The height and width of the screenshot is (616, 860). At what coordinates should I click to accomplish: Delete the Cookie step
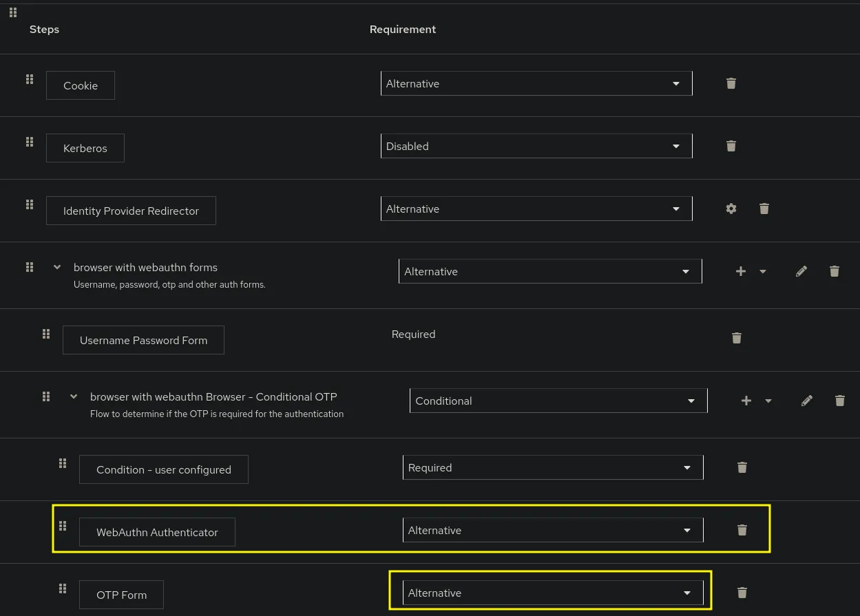(x=731, y=83)
